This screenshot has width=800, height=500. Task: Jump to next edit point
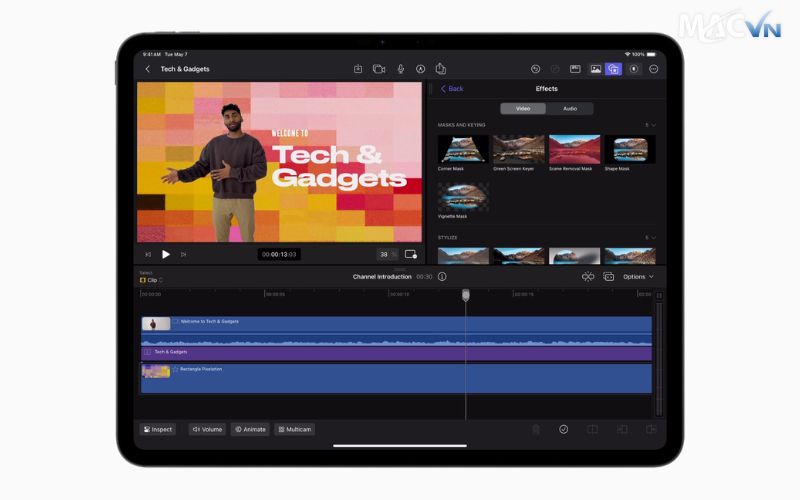pyautogui.click(x=183, y=254)
